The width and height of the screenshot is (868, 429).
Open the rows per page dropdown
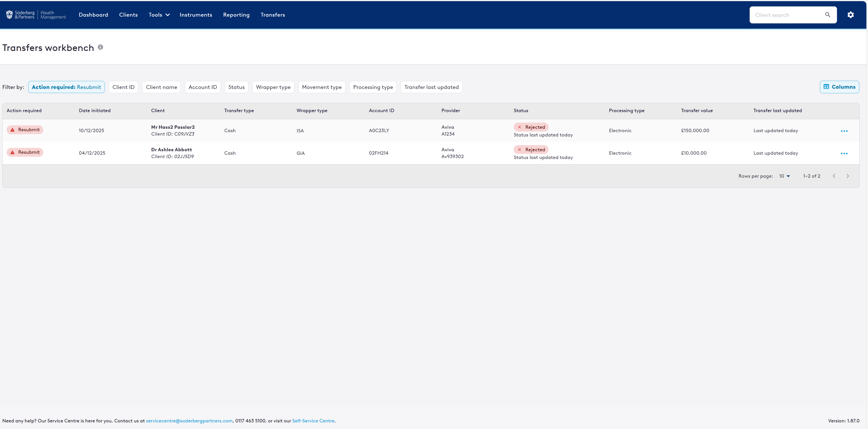pos(784,176)
